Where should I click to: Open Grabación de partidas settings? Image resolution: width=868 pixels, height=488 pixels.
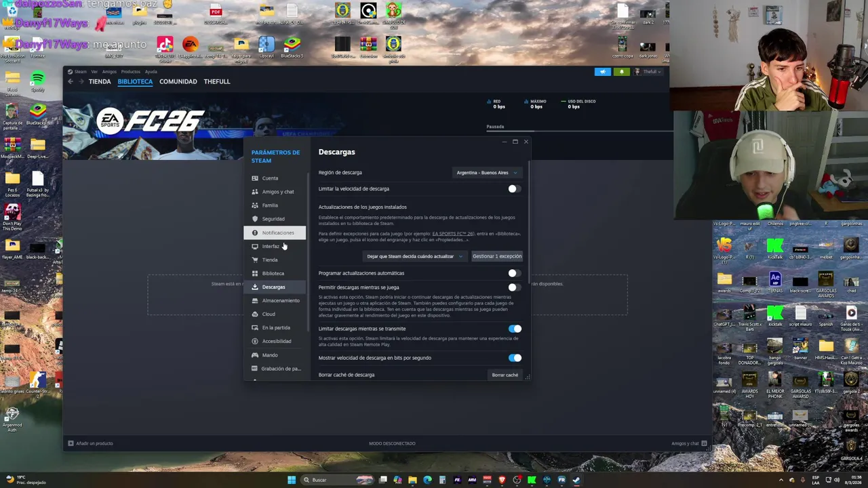(x=274, y=368)
